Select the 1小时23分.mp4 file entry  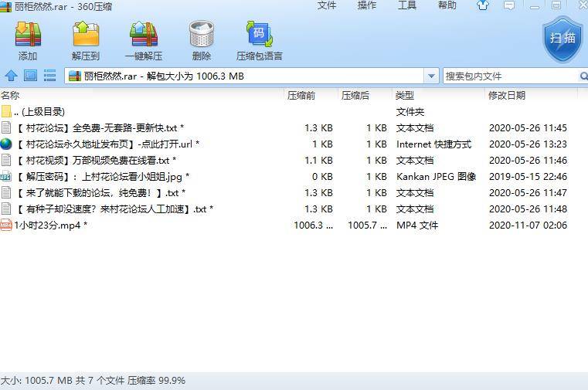pos(50,225)
